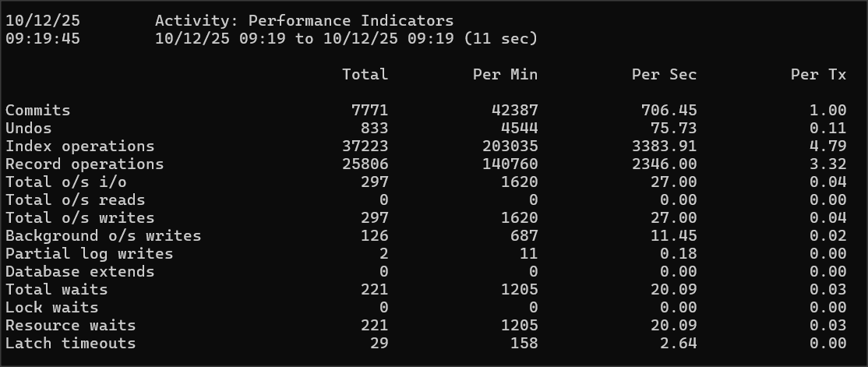Click the Background o/s writes label
The width and height of the screenshot is (868, 367).
click(x=104, y=236)
